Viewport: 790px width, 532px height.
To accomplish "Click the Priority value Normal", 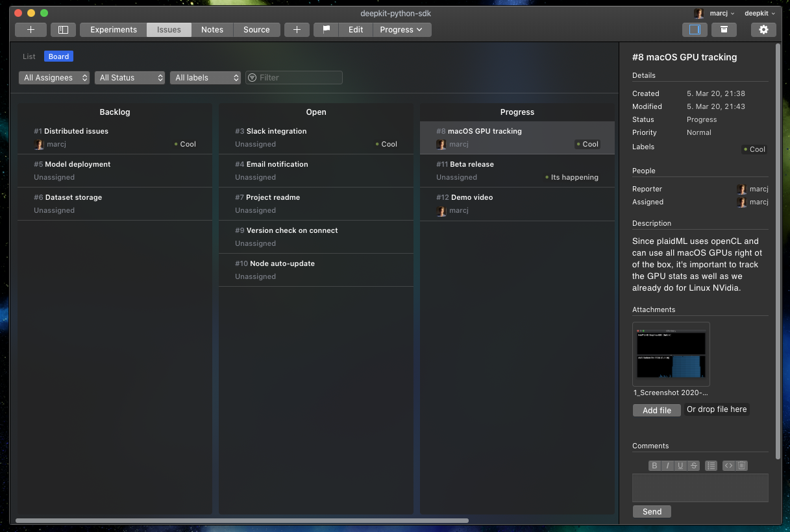I will [699, 132].
